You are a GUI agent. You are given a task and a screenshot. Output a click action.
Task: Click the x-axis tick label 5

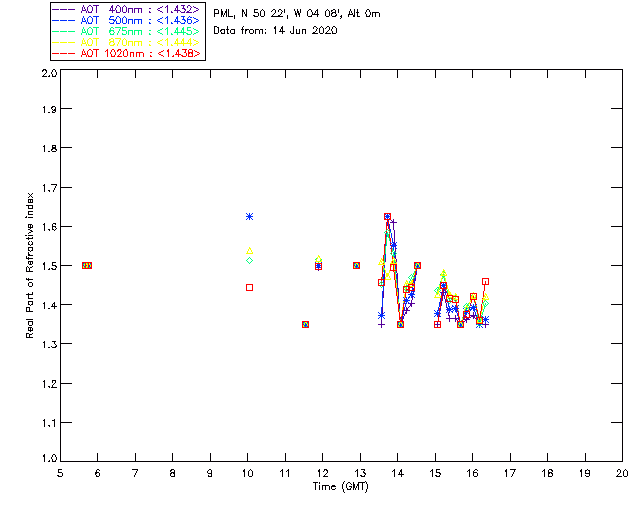click(x=60, y=473)
